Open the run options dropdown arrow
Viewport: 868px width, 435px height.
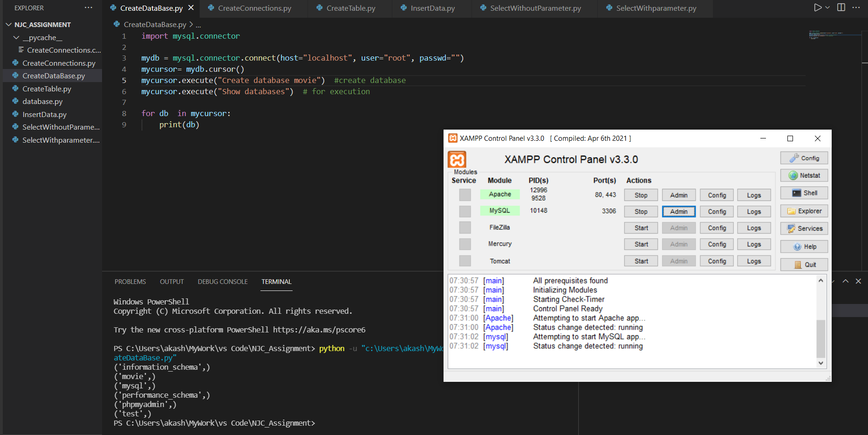(x=827, y=7)
